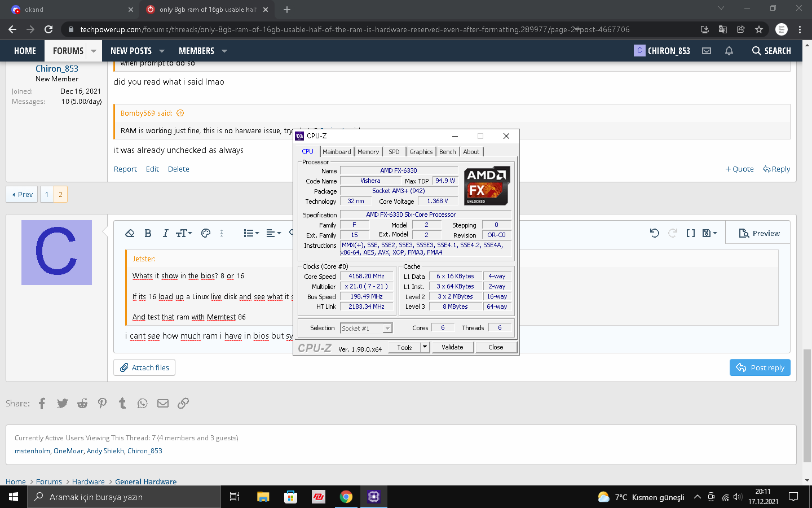This screenshot has width=812, height=508.
Task: Share thread on Reddit
Action: point(82,403)
